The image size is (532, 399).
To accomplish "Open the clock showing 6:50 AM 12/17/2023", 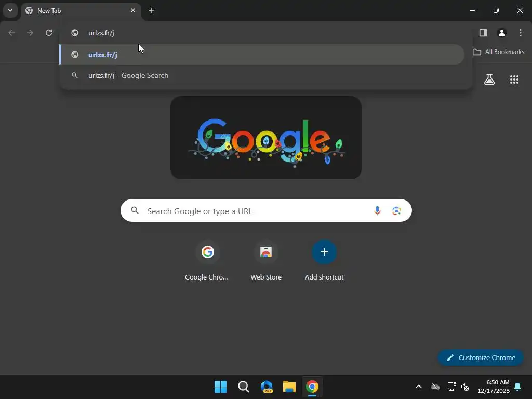I will [494, 387].
